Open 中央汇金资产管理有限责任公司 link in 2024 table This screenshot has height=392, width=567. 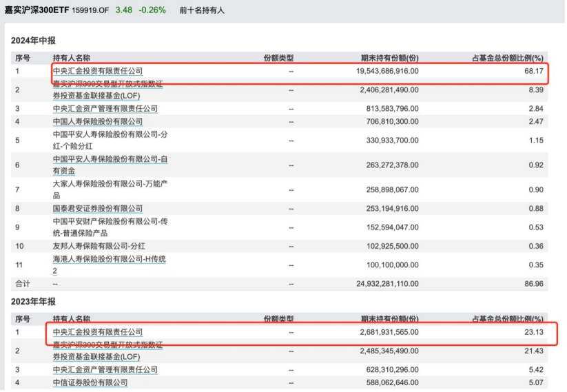click(105, 108)
